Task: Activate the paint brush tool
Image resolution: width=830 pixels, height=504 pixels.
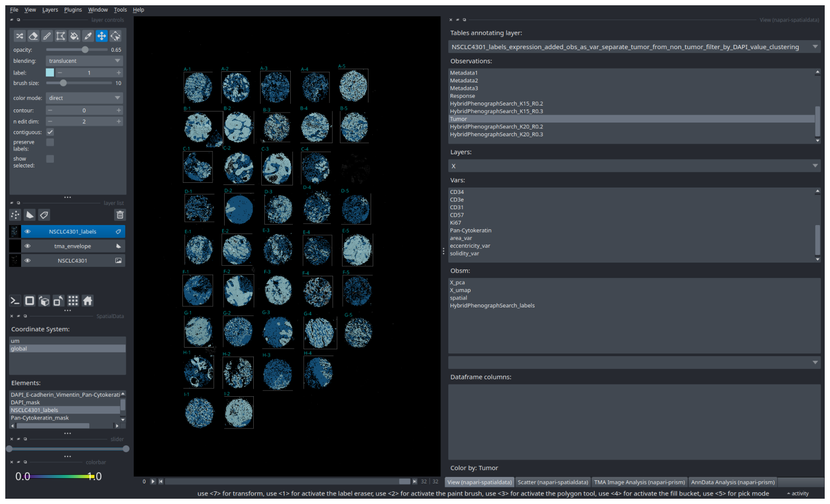Action: pos(47,36)
